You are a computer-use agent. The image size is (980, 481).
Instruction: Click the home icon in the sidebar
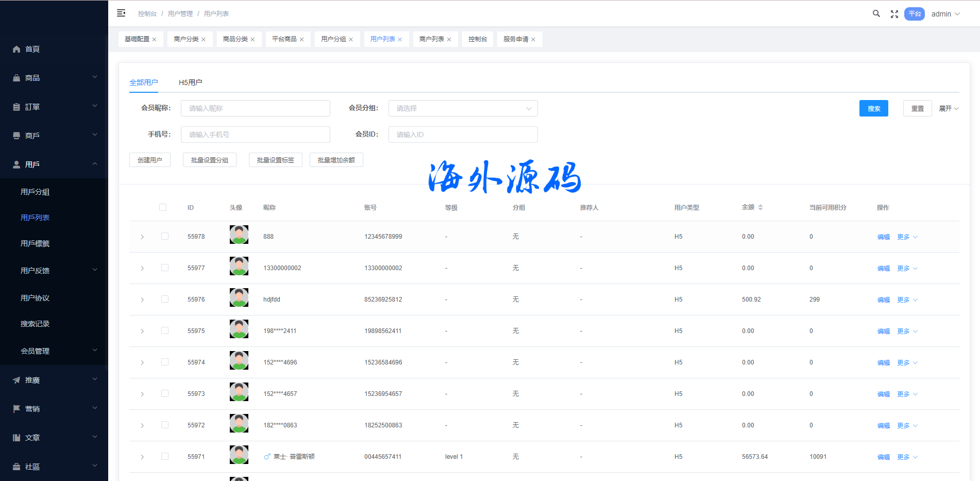tap(16, 49)
